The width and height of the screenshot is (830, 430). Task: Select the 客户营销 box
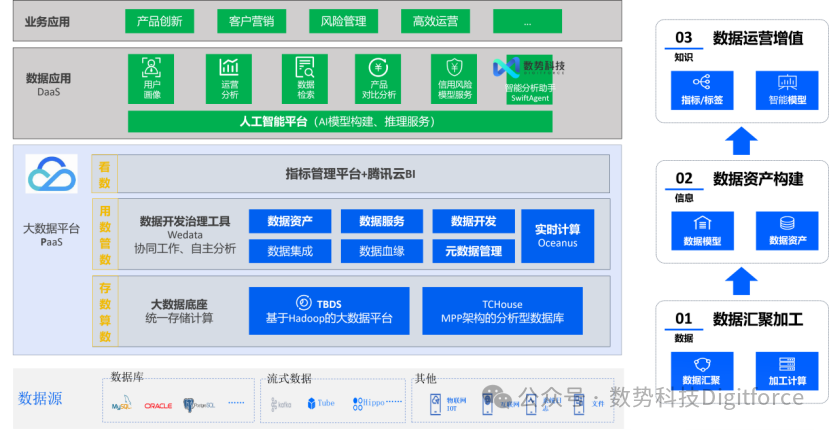pos(251,21)
